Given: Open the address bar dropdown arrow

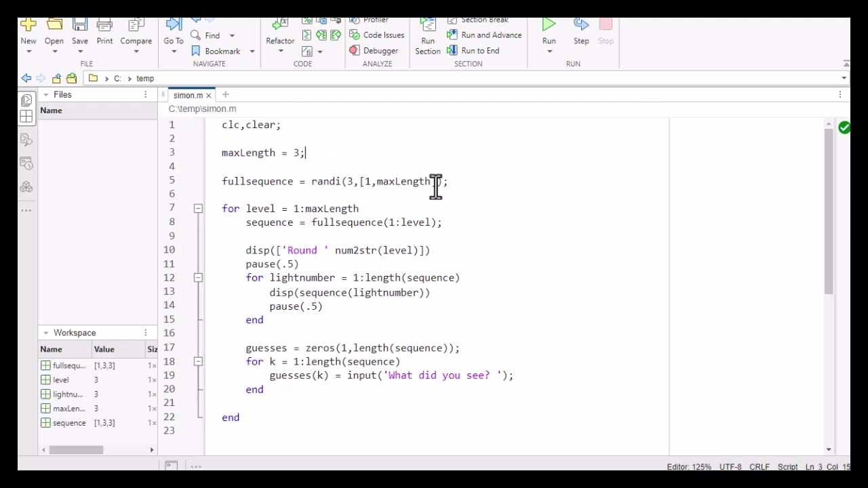Looking at the screenshot, I should coord(844,79).
